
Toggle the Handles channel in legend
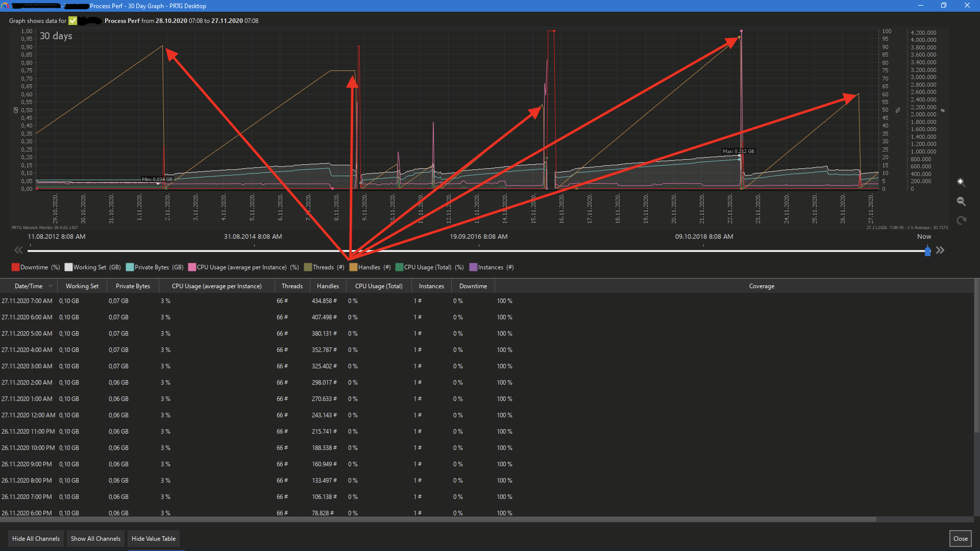tap(353, 267)
